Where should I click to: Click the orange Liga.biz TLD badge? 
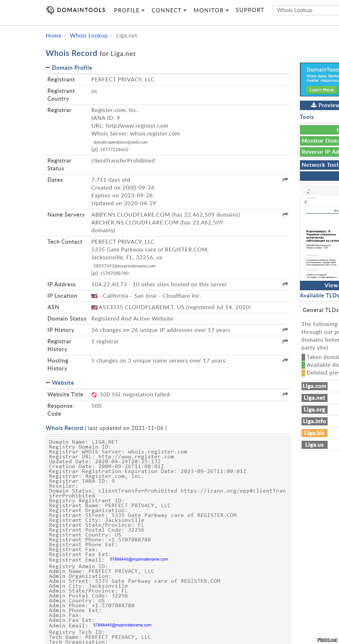[314, 433]
